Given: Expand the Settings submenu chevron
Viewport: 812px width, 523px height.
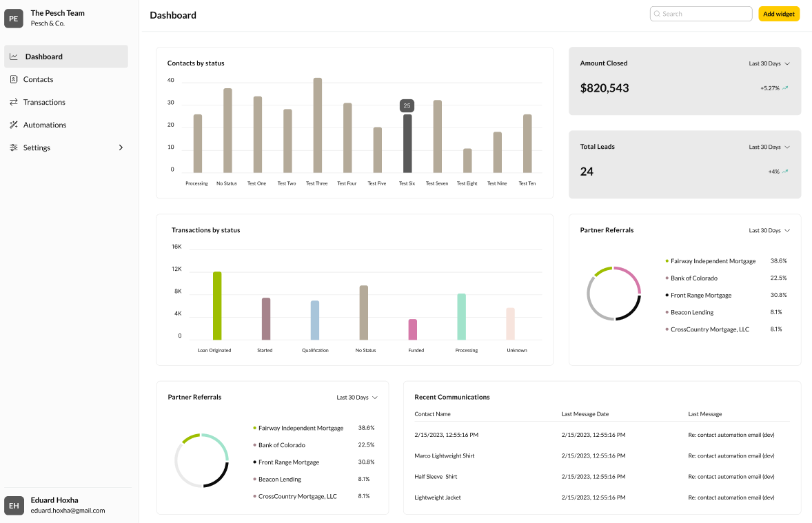Looking at the screenshot, I should point(121,147).
